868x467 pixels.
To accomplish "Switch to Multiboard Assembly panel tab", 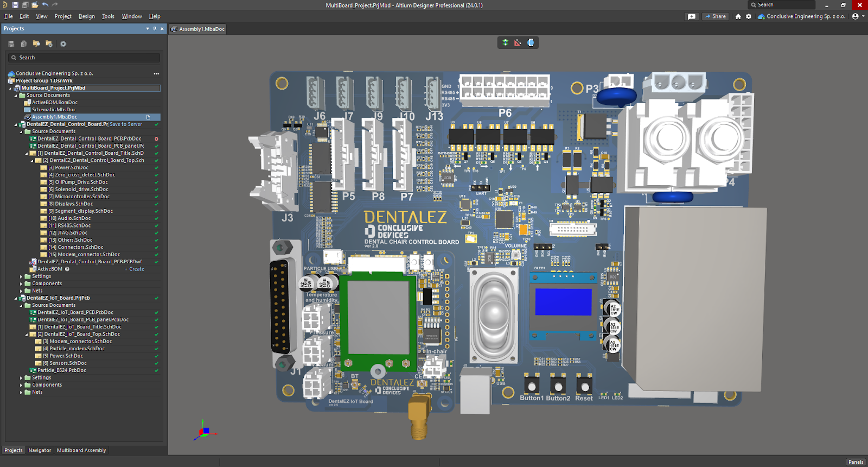I will [81, 450].
